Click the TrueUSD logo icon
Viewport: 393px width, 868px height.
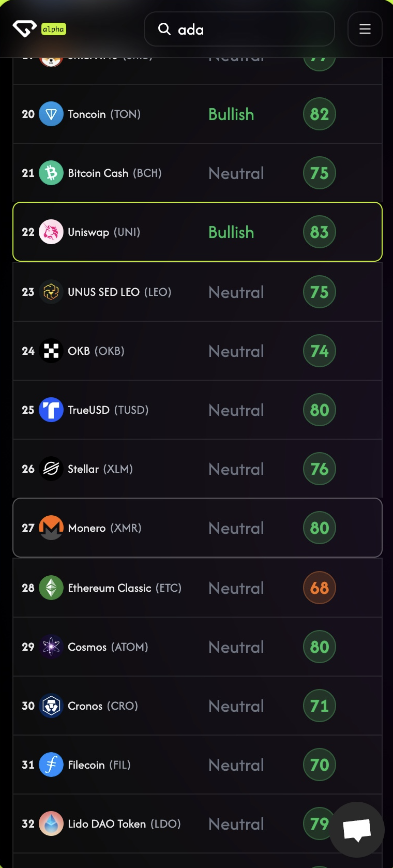pyautogui.click(x=51, y=410)
